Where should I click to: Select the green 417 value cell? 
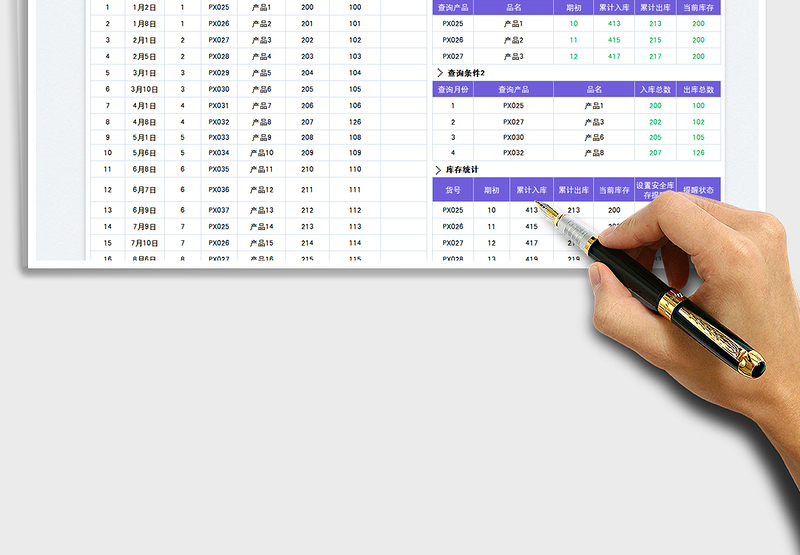[614, 56]
